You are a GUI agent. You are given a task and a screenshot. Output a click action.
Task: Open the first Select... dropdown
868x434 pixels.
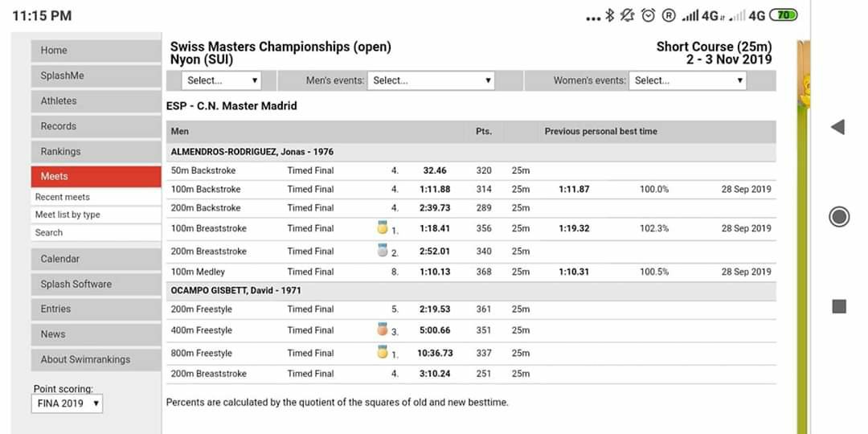222,80
